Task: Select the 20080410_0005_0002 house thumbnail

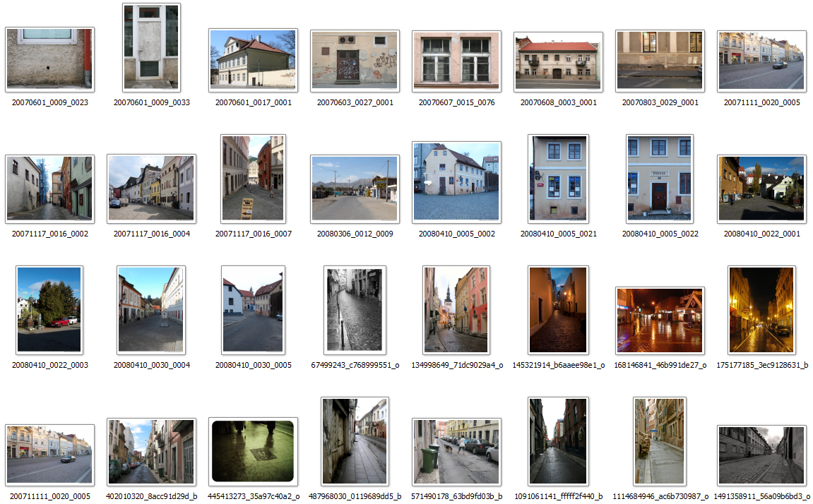Action: click(456, 182)
